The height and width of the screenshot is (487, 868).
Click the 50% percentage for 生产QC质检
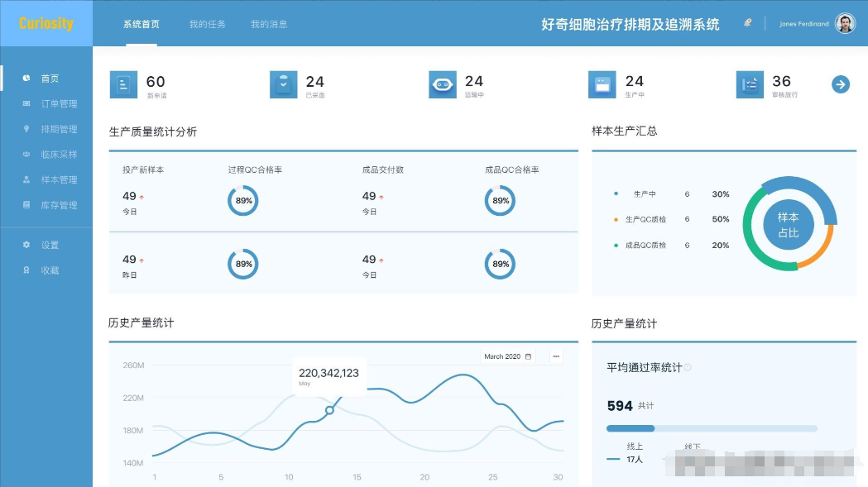click(720, 219)
